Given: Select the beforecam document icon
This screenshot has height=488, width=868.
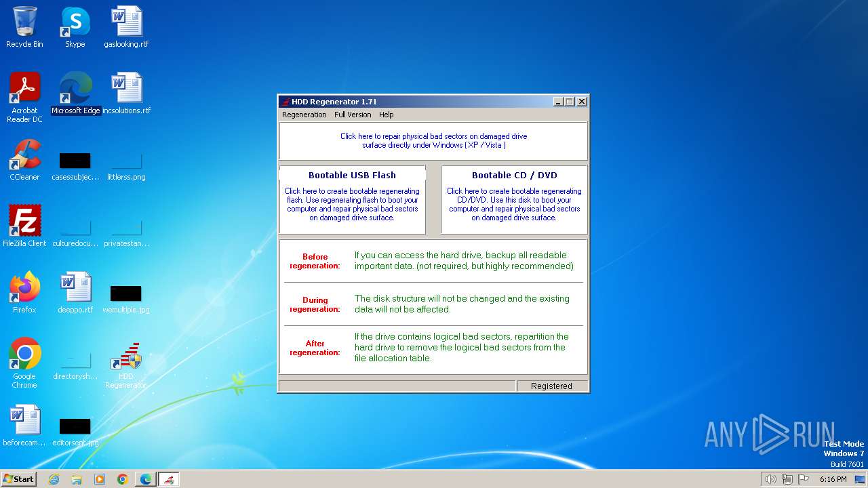Looking at the screenshot, I should click(24, 426).
